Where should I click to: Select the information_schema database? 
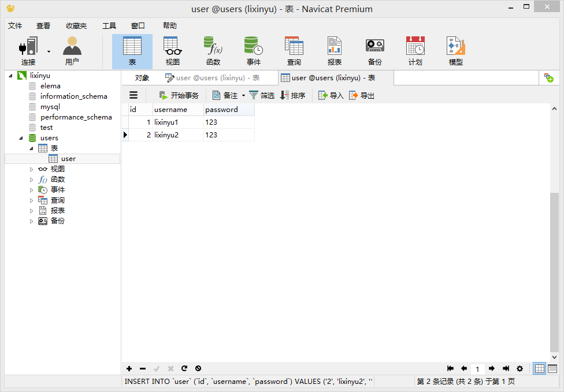74,96
